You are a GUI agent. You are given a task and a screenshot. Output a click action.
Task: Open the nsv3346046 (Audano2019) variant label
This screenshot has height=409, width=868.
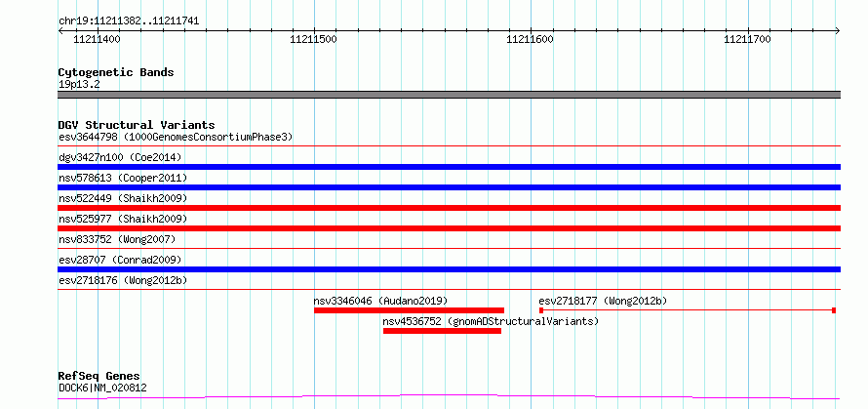pyautogui.click(x=381, y=301)
